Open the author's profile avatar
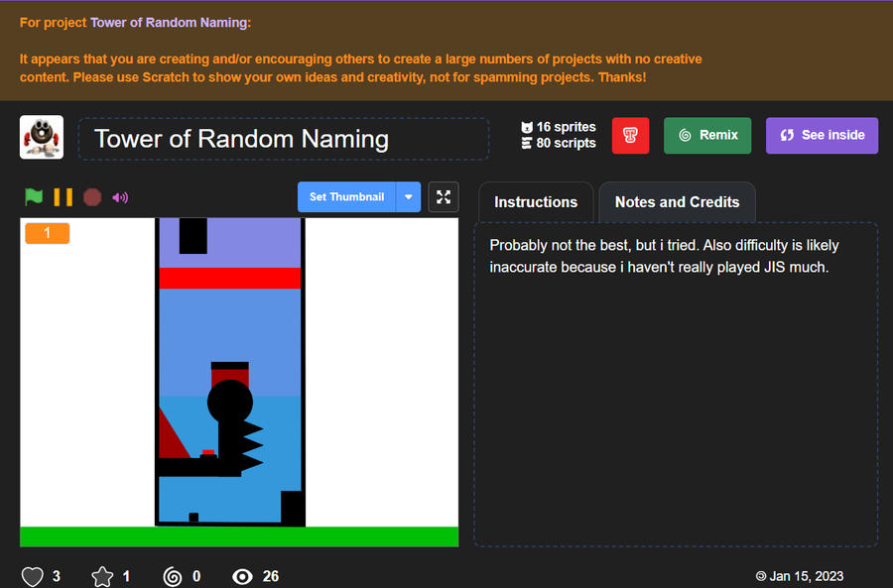Image resolution: width=893 pixels, height=588 pixels. coord(42,137)
